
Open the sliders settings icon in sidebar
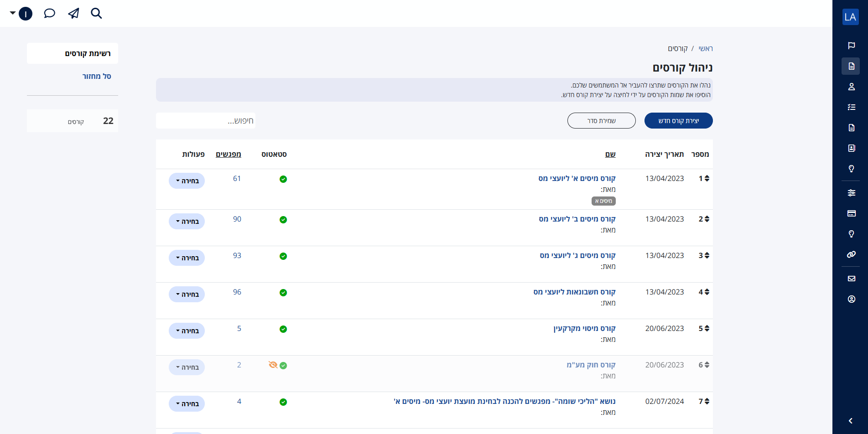click(x=851, y=193)
